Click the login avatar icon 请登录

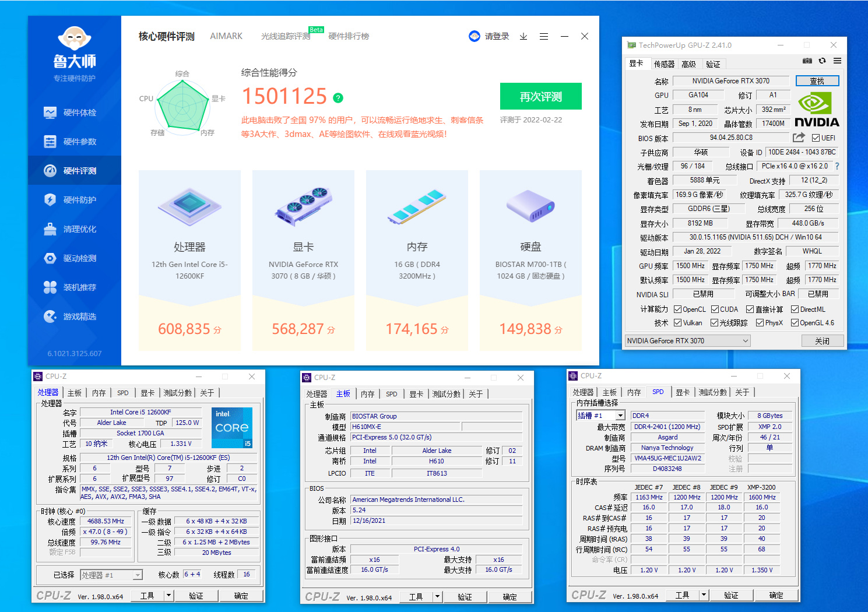click(475, 36)
